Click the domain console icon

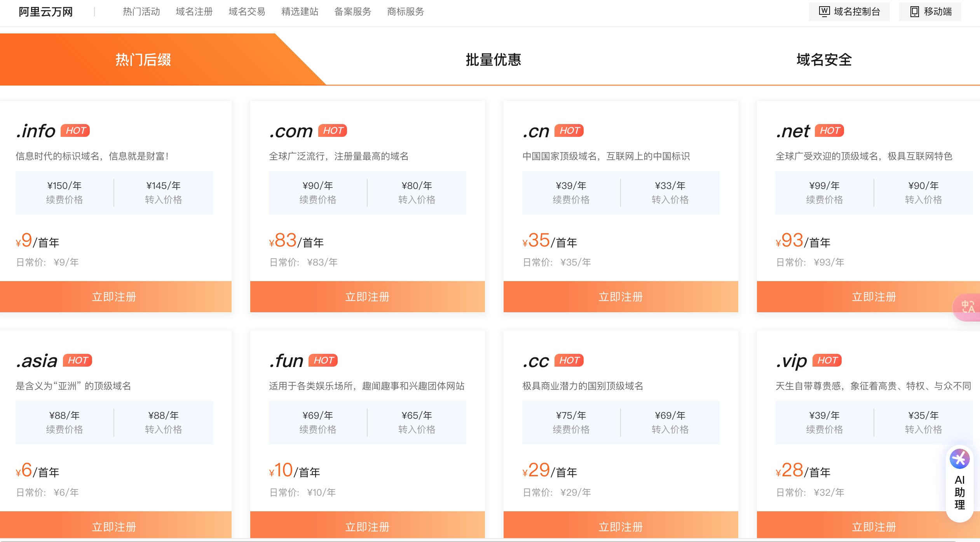tap(824, 12)
